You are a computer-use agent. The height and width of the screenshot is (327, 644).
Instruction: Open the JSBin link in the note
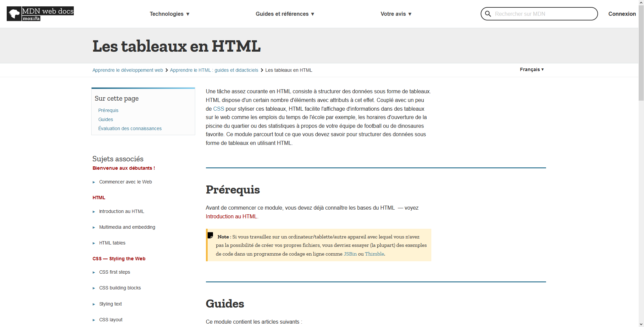click(x=350, y=254)
